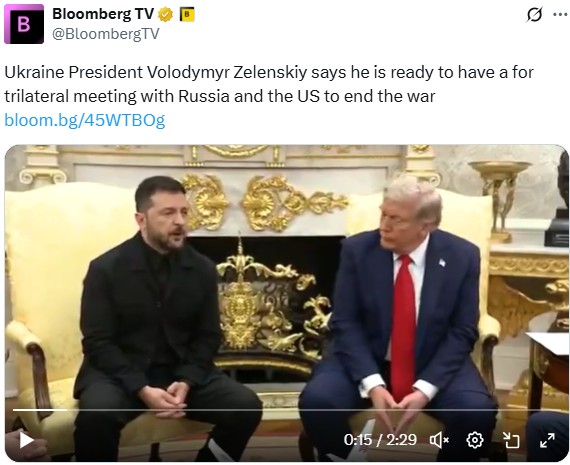Play the video with the play button
The image size is (570, 465).
[x=26, y=440]
